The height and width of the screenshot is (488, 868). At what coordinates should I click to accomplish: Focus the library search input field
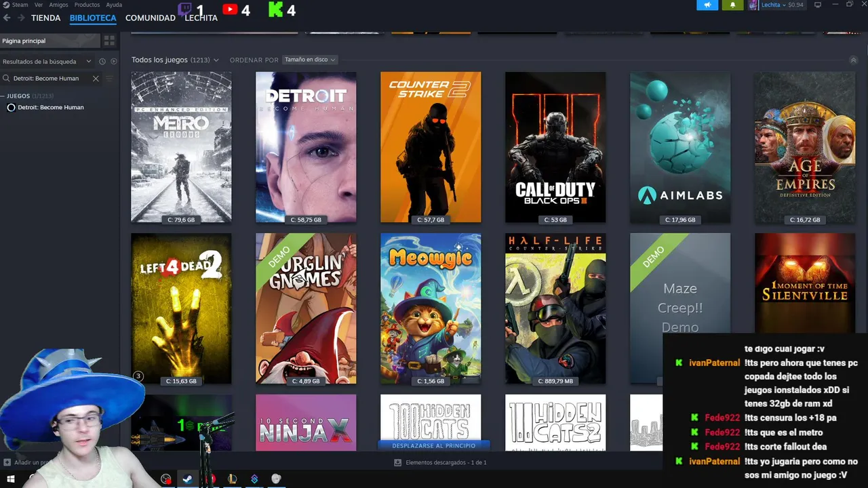coord(51,79)
